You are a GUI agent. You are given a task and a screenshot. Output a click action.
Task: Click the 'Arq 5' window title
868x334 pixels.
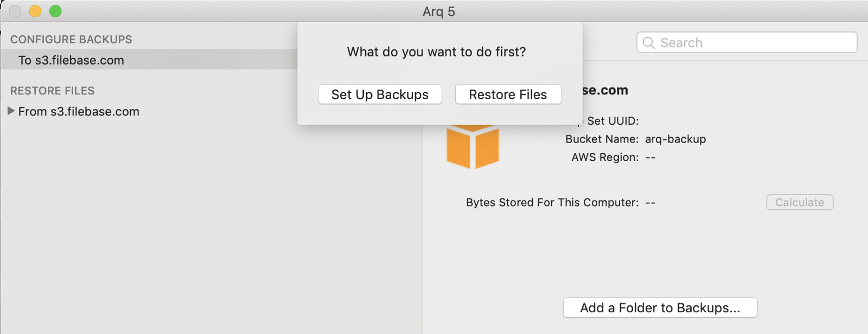click(x=439, y=11)
